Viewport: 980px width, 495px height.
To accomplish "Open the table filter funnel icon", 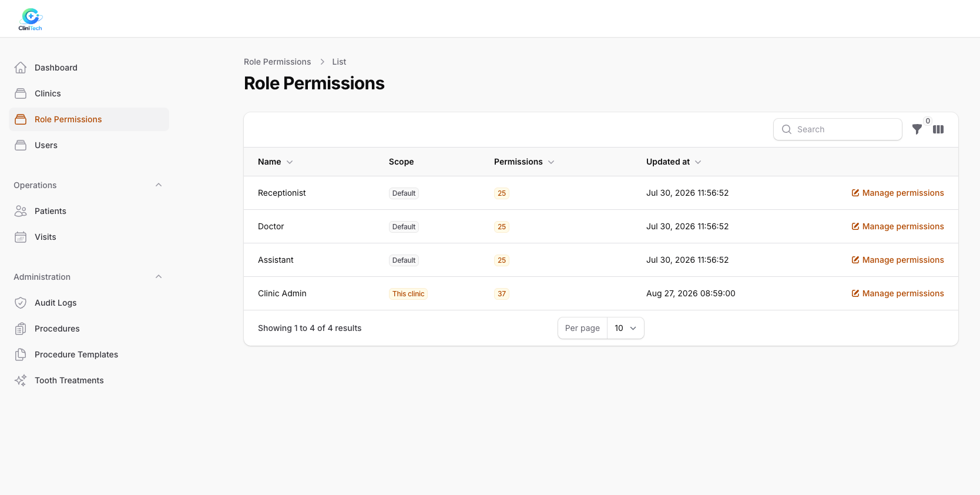I will tap(917, 129).
